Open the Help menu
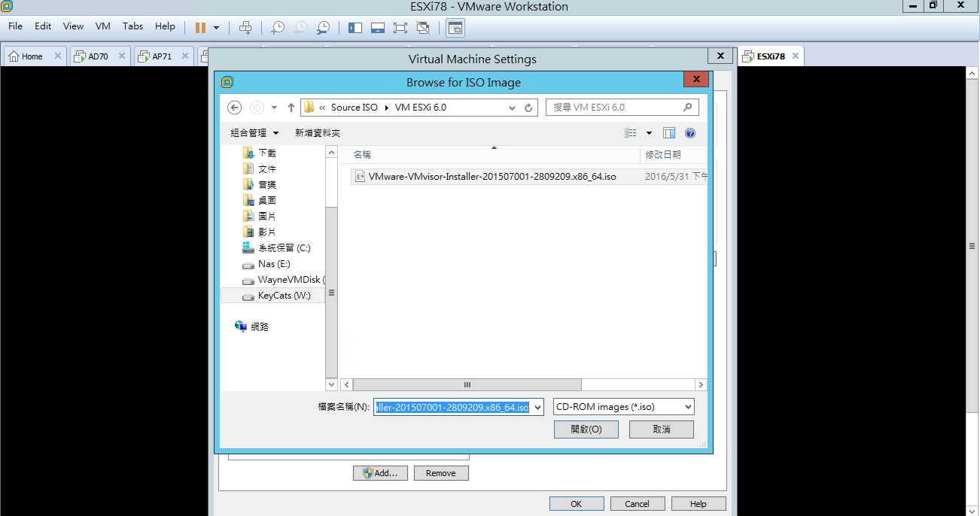980x516 pixels. [x=165, y=26]
